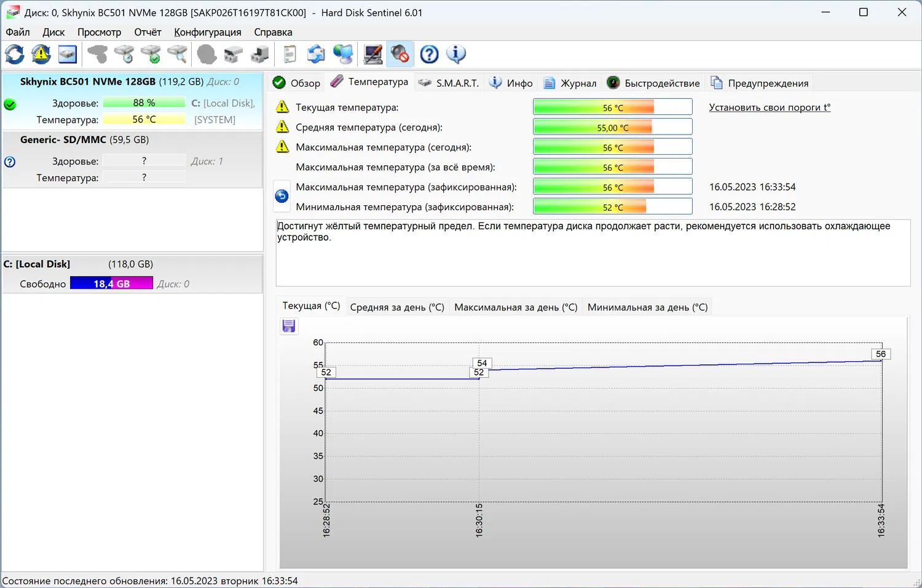
Task: Click the warning icon next to Максимальная температура (сегодня)
Action: pos(282,146)
